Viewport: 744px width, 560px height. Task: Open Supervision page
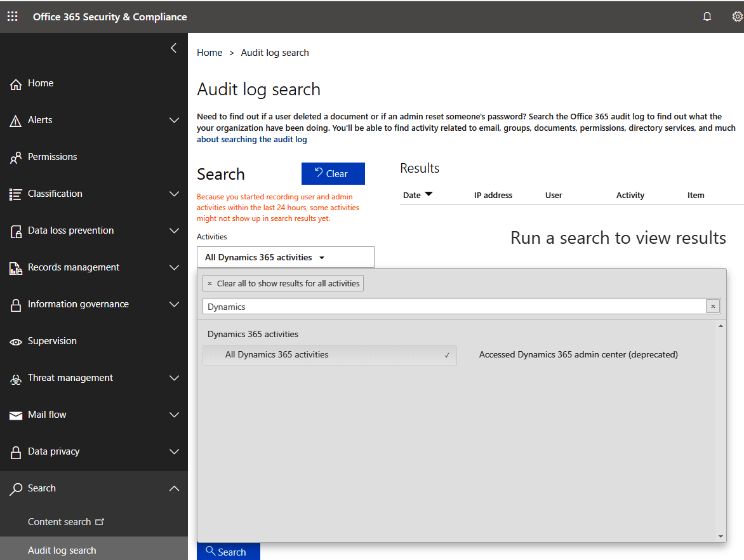tap(52, 341)
